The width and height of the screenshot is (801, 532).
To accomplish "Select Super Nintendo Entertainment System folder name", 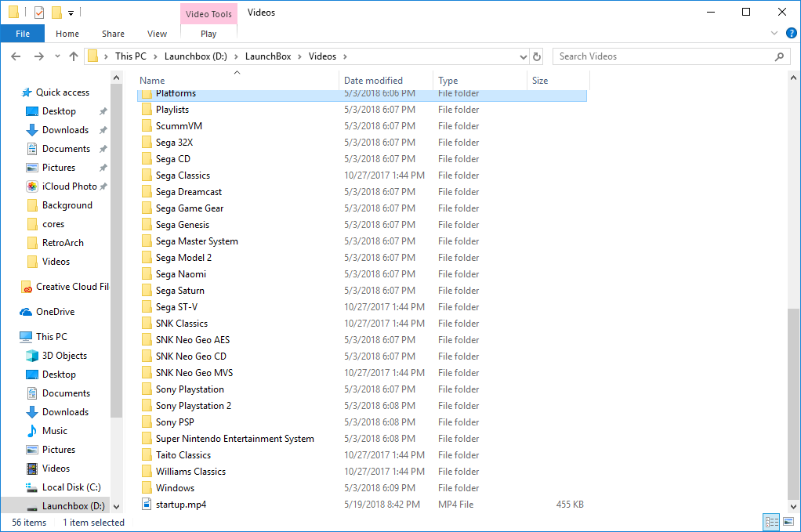I will click(x=235, y=439).
